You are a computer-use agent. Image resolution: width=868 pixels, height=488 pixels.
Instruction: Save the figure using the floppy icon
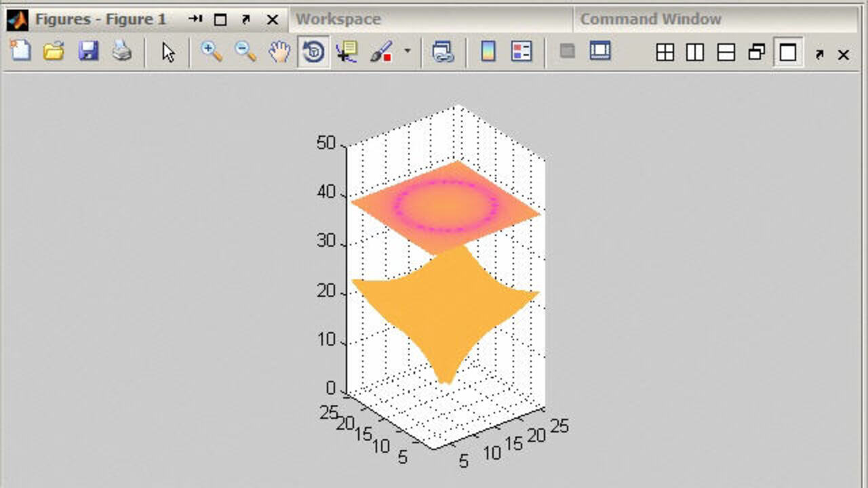(88, 52)
